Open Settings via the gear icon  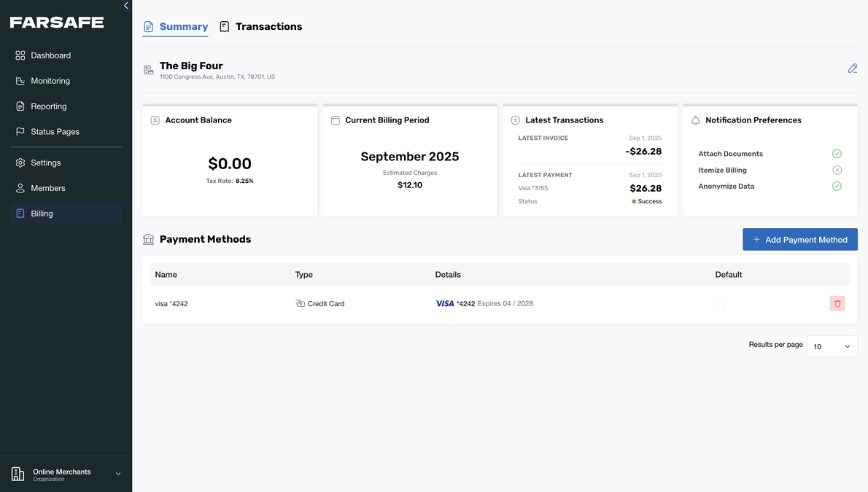pyautogui.click(x=20, y=163)
